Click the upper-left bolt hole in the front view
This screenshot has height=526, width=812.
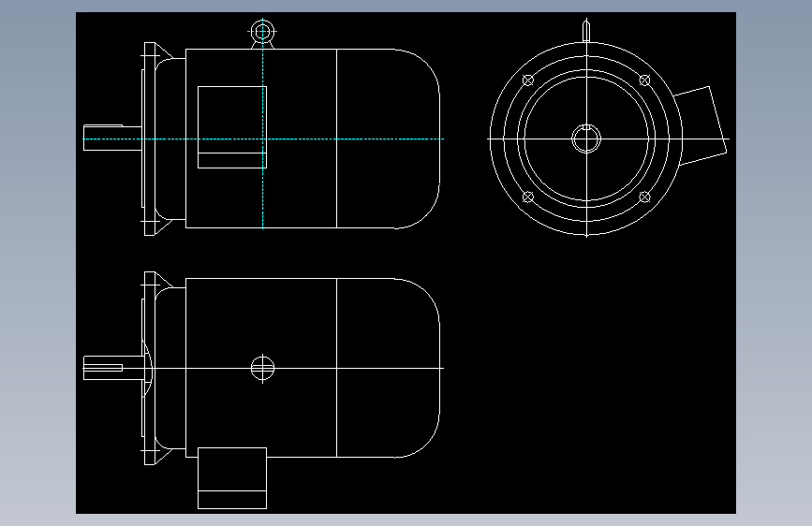(x=527, y=80)
